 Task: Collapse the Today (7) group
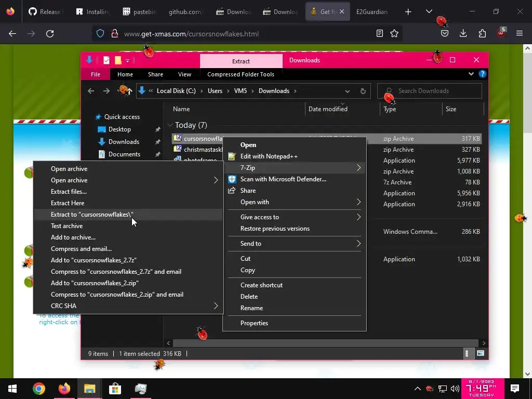click(170, 125)
